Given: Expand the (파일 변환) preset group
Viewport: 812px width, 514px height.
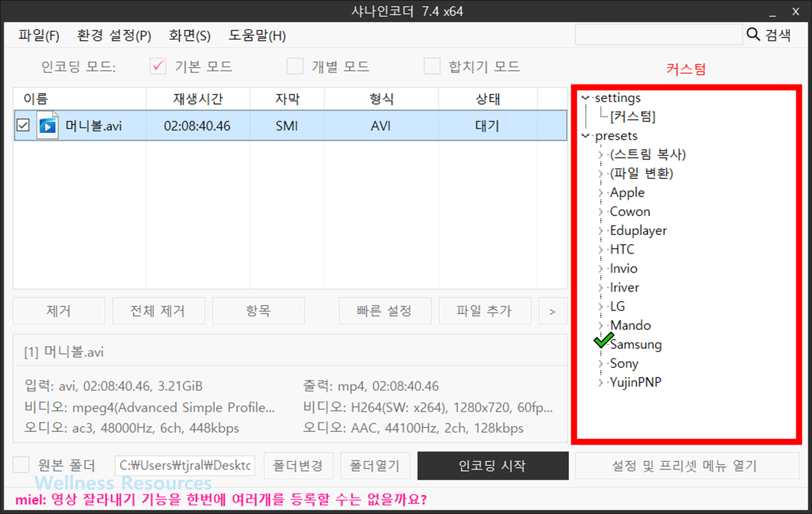Looking at the screenshot, I should pos(601,174).
